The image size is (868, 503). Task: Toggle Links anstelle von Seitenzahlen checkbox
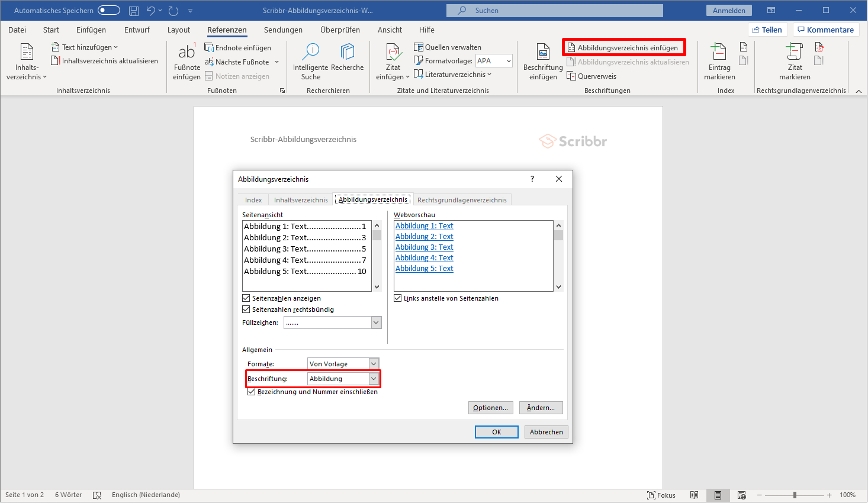[398, 298]
